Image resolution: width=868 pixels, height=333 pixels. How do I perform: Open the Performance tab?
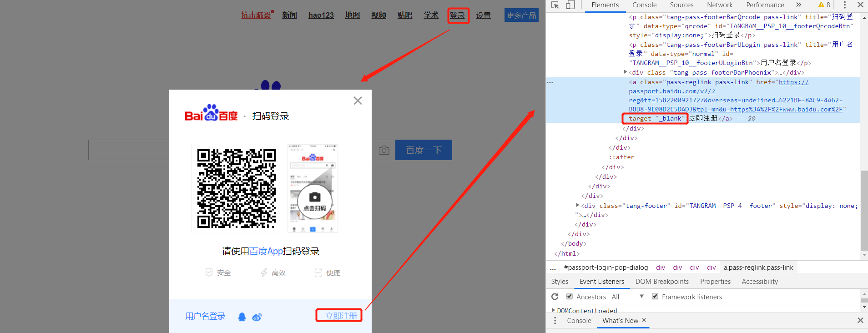pyautogui.click(x=765, y=5)
